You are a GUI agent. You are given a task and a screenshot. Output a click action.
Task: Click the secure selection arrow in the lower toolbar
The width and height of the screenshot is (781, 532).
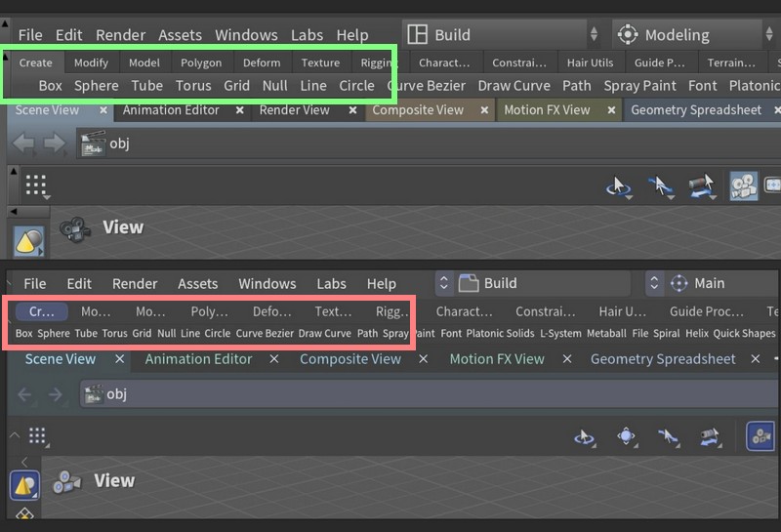tap(668, 437)
